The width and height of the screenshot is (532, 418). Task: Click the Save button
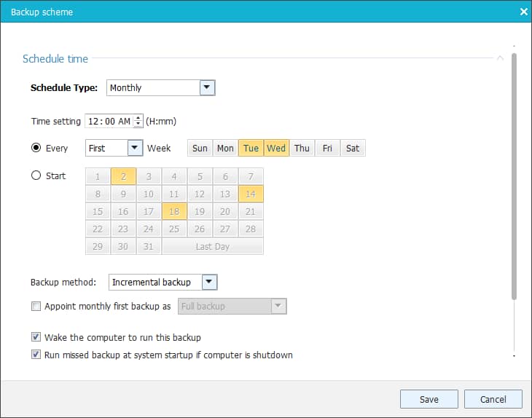coord(429,399)
